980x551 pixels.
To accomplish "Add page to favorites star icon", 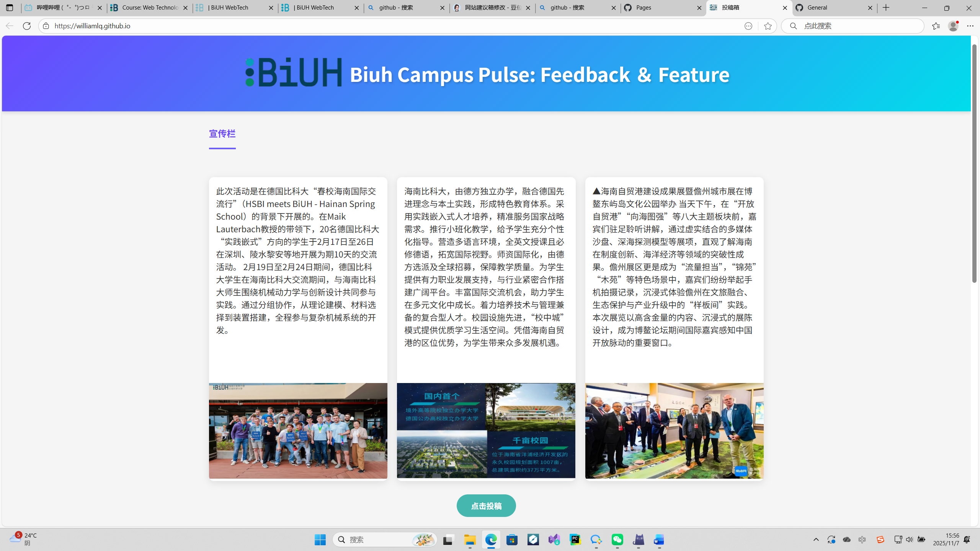I will [x=768, y=26].
